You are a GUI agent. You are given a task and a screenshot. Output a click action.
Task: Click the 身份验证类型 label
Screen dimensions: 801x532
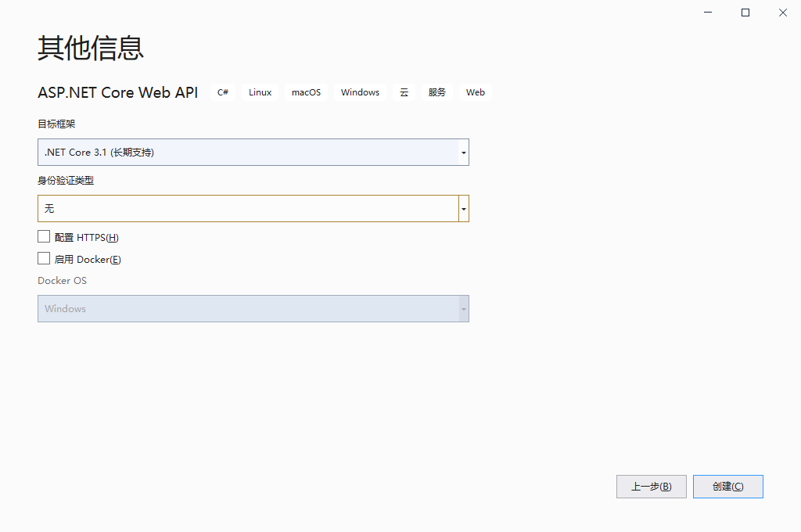click(66, 181)
